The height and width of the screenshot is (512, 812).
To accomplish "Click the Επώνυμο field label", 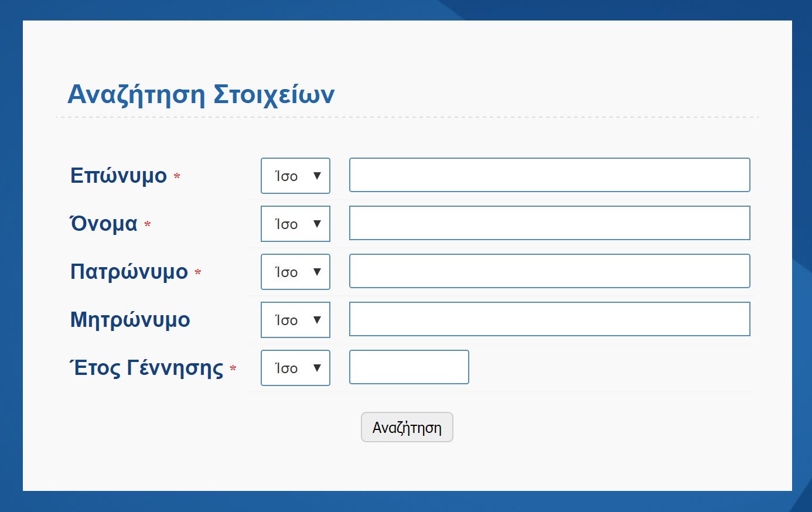I will click(118, 176).
